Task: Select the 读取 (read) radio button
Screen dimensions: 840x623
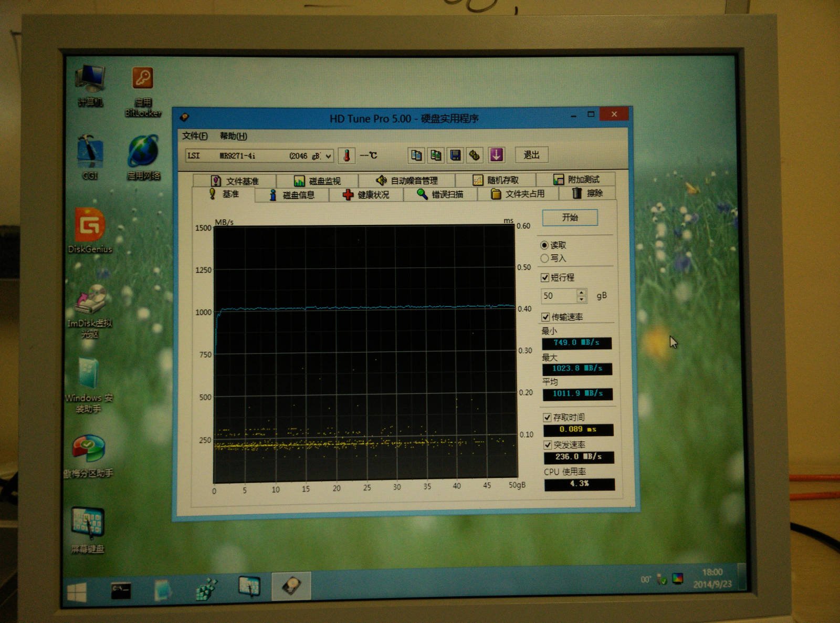Action: [x=544, y=245]
